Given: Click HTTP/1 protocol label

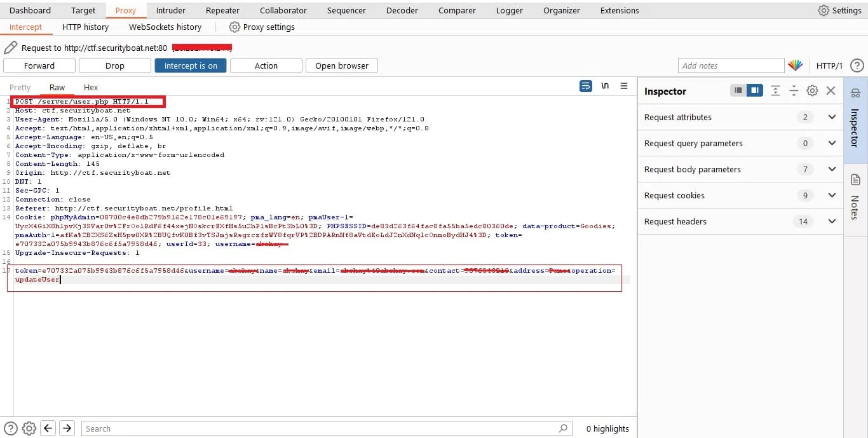Looking at the screenshot, I should 829,65.
